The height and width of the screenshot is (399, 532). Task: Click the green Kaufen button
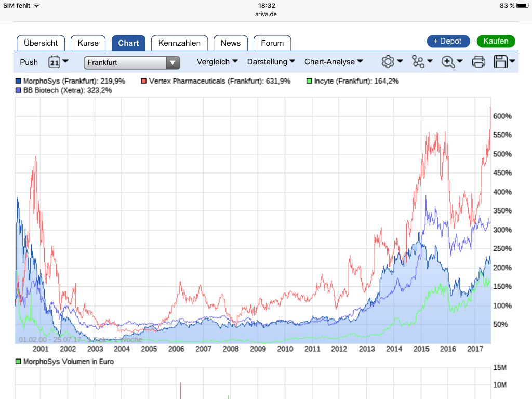click(496, 41)
